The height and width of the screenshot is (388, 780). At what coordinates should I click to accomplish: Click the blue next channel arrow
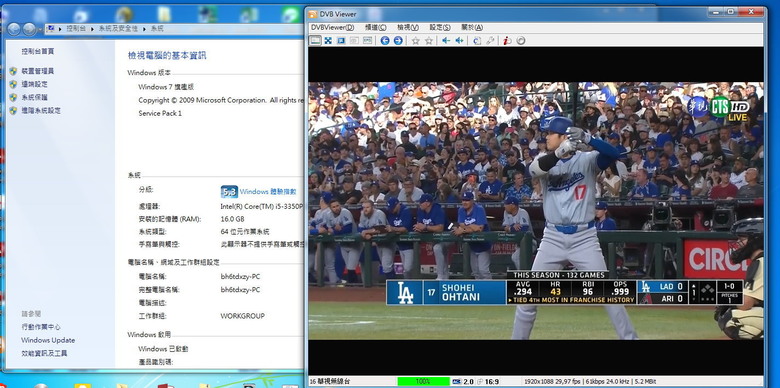(398, 41)
